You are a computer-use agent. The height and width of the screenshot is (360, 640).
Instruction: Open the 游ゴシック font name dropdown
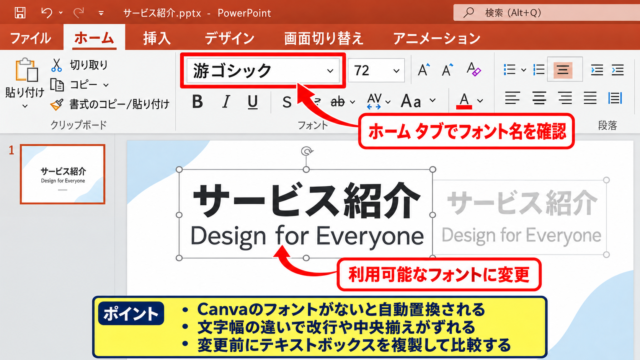tap(330, 71)
